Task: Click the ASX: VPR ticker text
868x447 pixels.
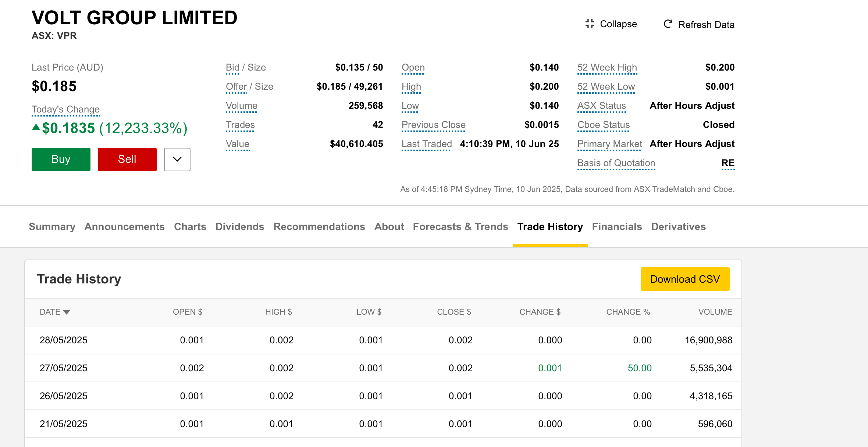Action: [x=54, y=36]
